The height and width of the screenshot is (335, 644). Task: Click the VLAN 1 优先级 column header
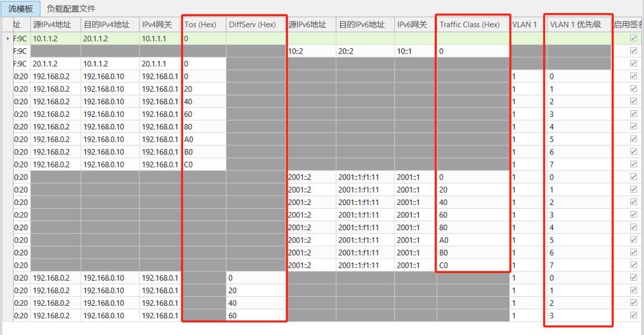(x=574, y=24)
